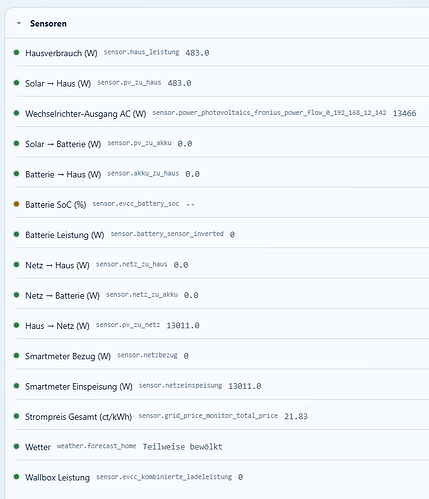
Task: Click entity id sensor.battery_sensor_inverted
Action: coord(167,234)
